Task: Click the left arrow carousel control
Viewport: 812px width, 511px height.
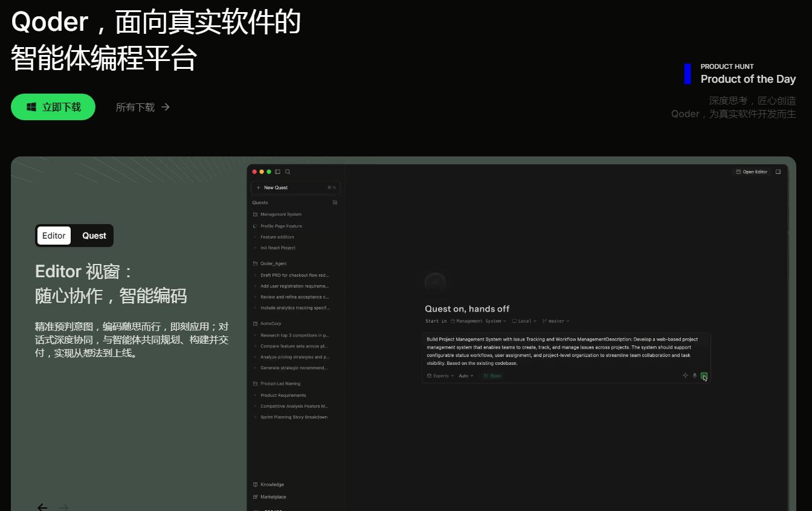Action: [42, 507]
